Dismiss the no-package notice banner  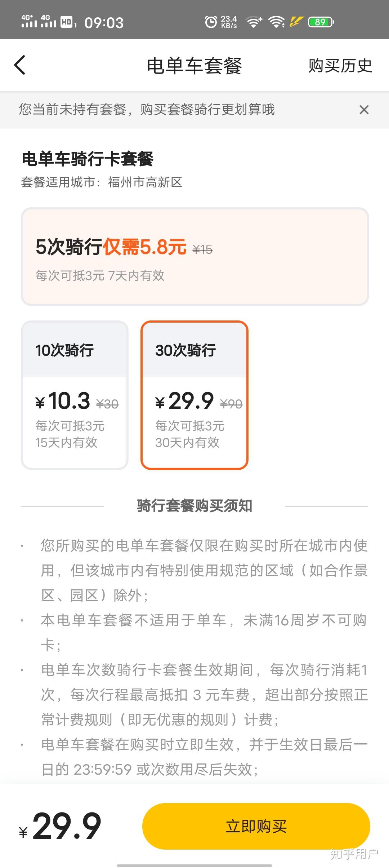(364, 110)
